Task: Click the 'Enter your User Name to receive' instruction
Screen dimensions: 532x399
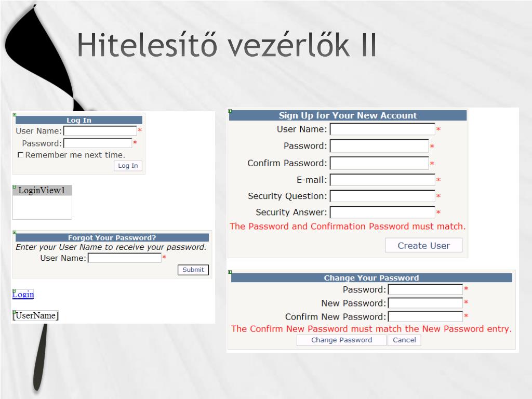Action: 111,247
